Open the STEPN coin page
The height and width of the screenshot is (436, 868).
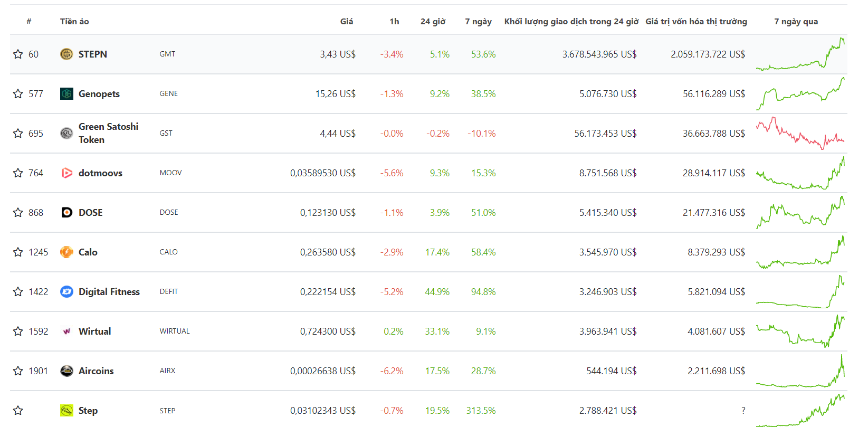click(93, 54)
